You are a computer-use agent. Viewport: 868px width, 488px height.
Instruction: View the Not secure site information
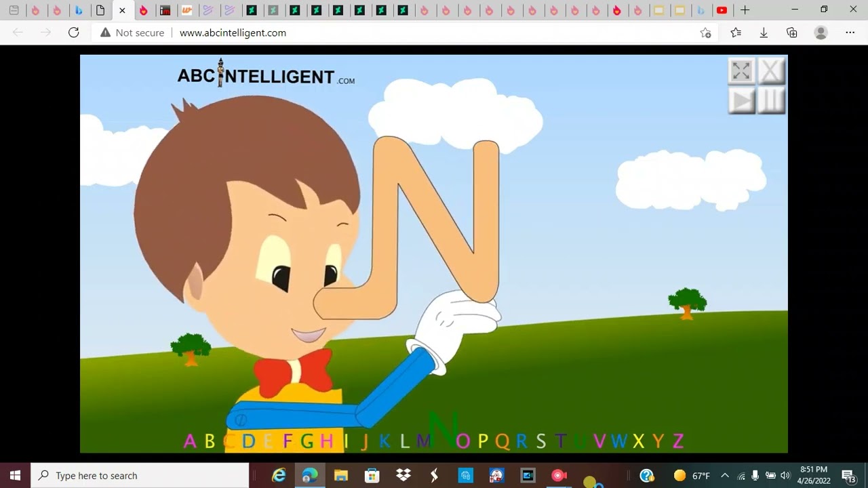tap(132, 33)
